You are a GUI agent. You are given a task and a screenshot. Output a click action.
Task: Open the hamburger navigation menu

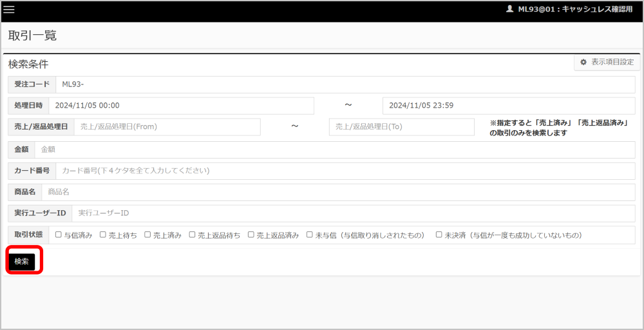pyautogui.click(x=9, y=10)
